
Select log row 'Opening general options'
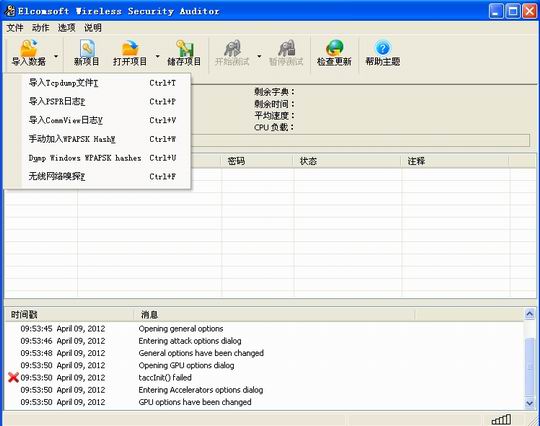click(264, 329)
